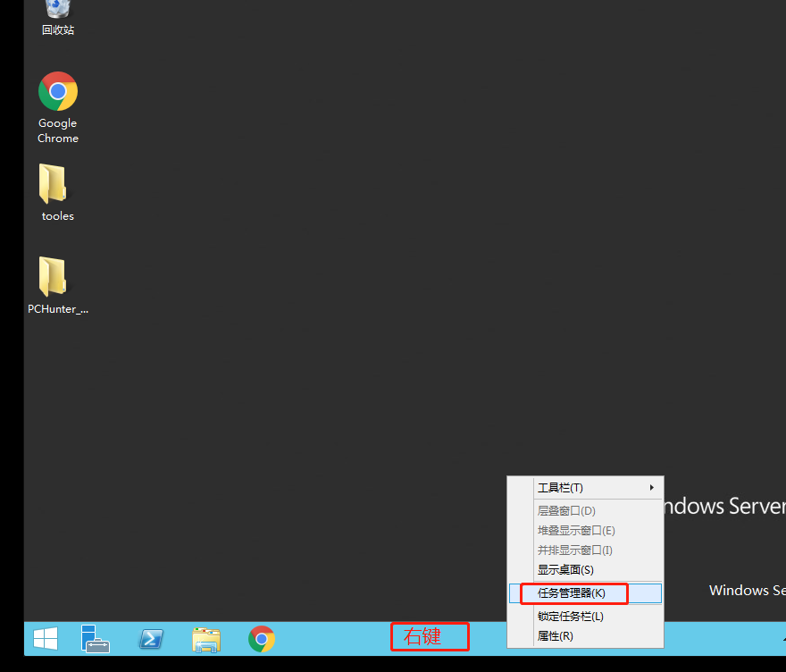
Task: Select the PCHunter folder on desktop
Action: 55,278
